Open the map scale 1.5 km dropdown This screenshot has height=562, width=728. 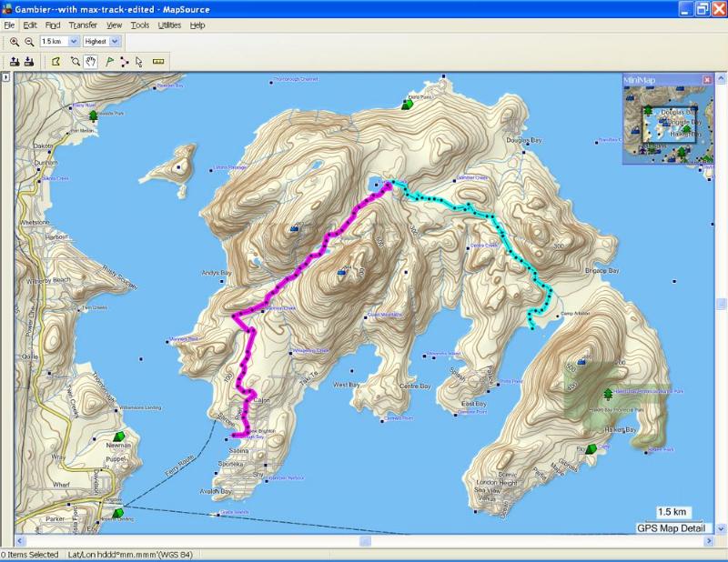pos(74,41)
